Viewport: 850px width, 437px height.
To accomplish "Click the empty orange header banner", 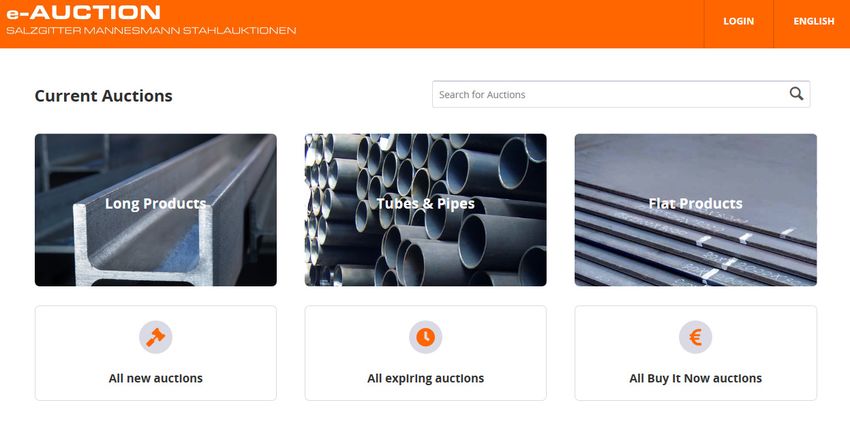I will tap(499, 24).
